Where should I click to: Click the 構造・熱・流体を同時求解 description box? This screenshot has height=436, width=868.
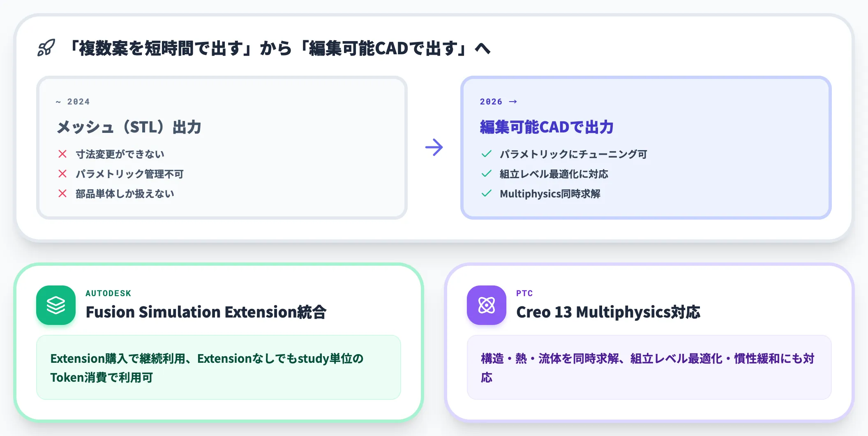coord(649,367)
